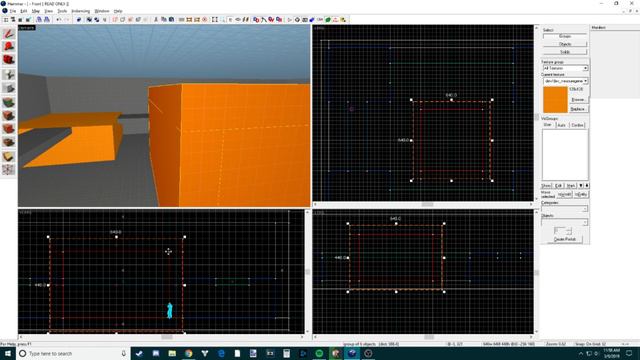Open the Instancing menu
640x360 pixels.
(80, 11)
